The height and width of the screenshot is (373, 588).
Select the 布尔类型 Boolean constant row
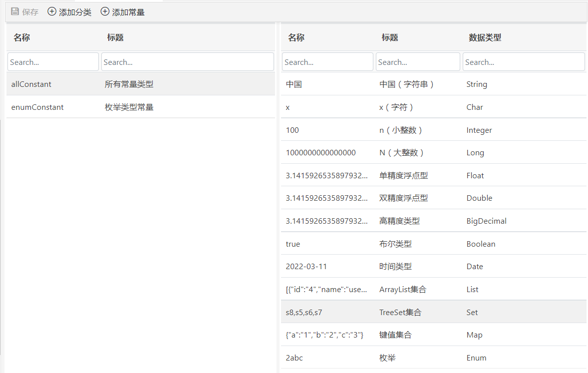tap(433, 244)
